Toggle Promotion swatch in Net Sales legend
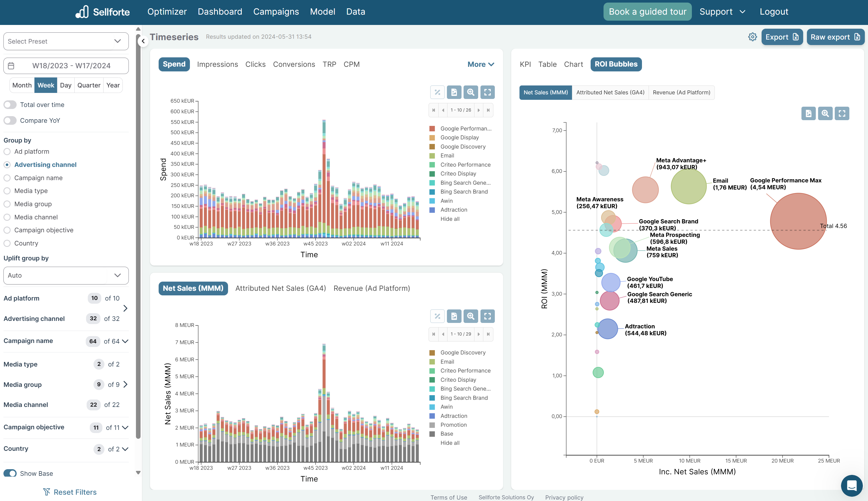 click(x=432, y=425)
